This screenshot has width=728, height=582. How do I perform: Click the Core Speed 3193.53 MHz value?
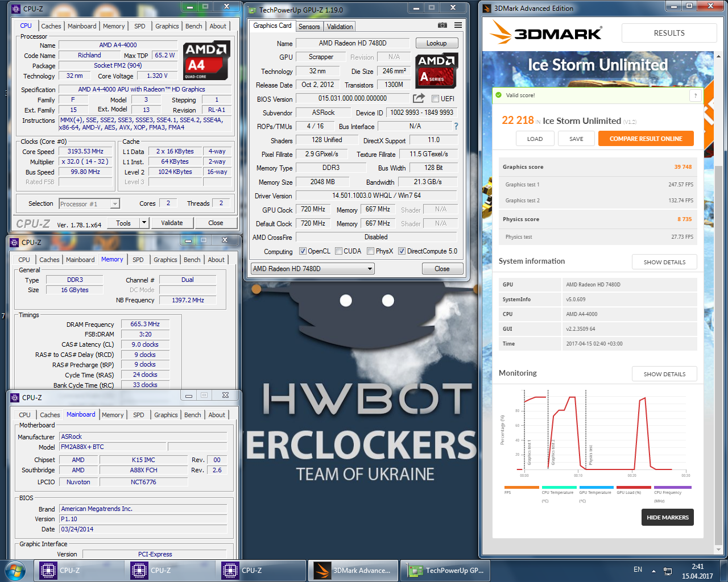click(x=85, y=151)
